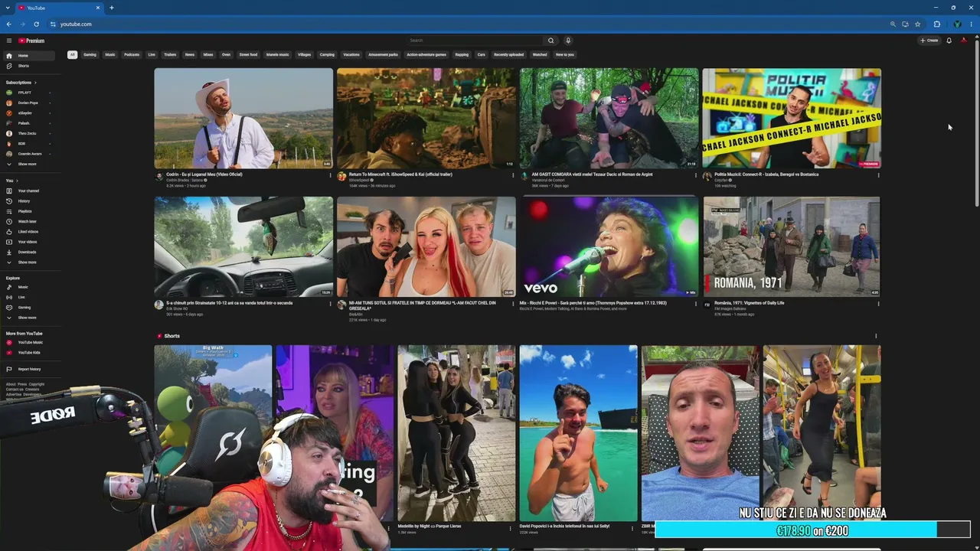Close the YouTube browser tab
Viewport: 980px width, 551px height.
pyautogui.click(x=98, y=8)
